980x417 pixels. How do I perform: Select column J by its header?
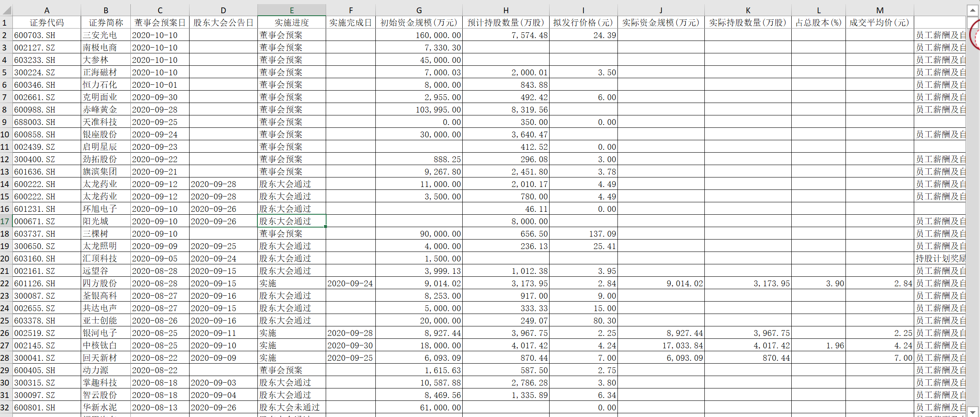(661, 10)
